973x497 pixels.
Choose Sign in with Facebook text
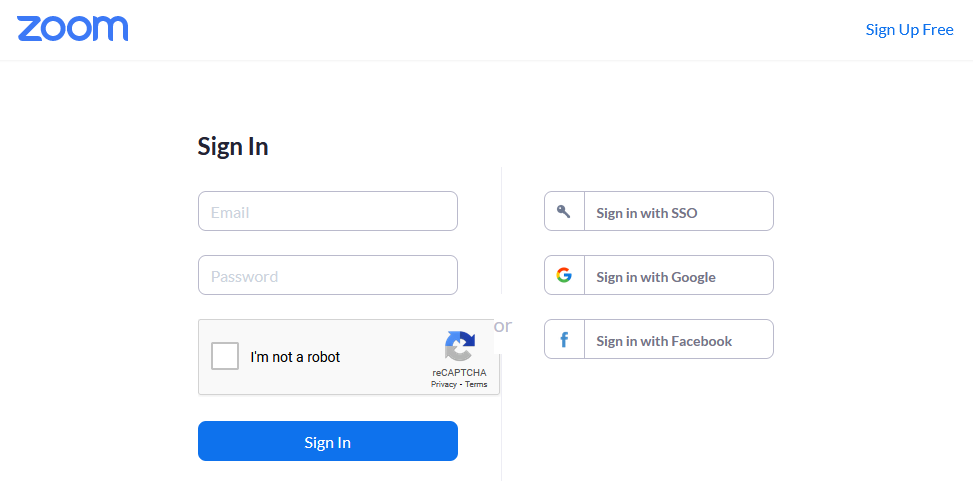[664, 341]
